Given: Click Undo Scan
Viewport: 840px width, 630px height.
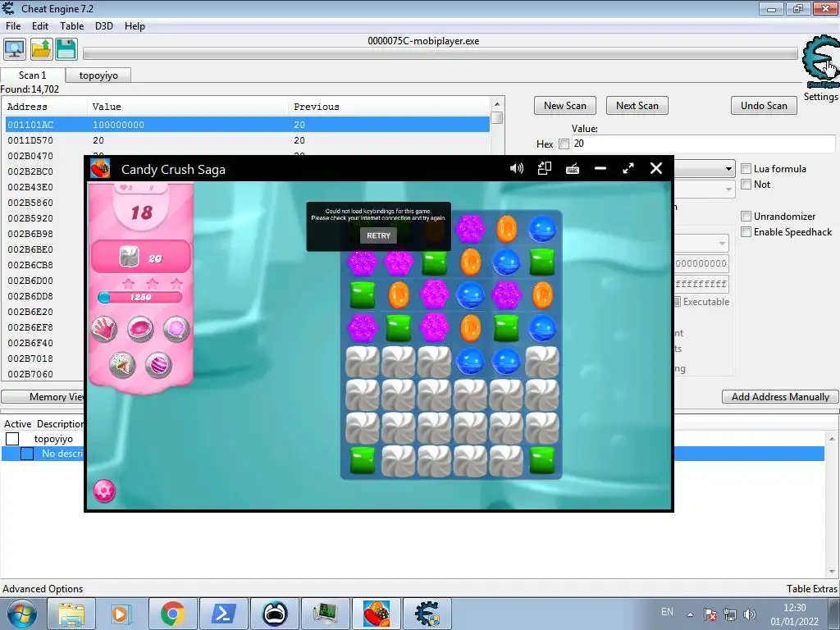Looking at the screenshot, I should tap(764, 106).
